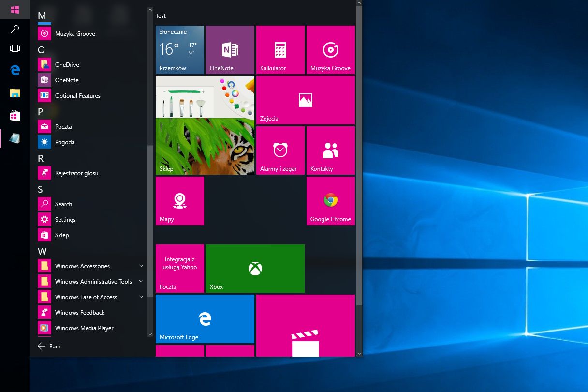Expand the Windows Accessories folder chevron

[x=141, y=266]
